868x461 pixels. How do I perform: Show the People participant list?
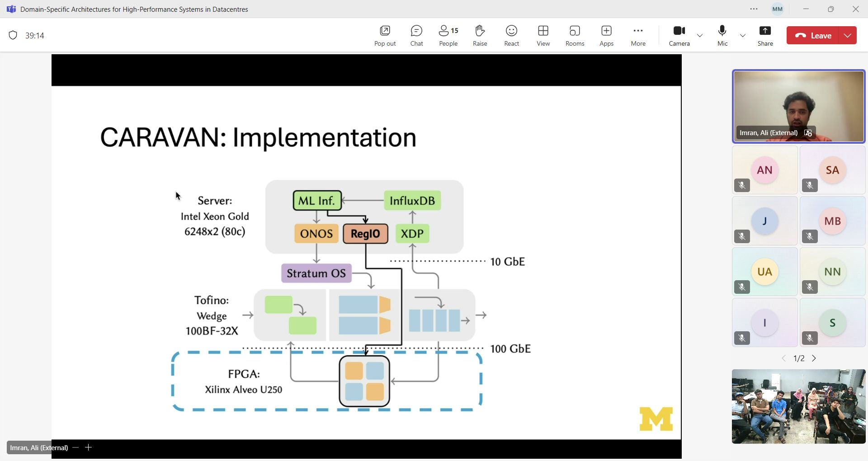click(448, 36)
